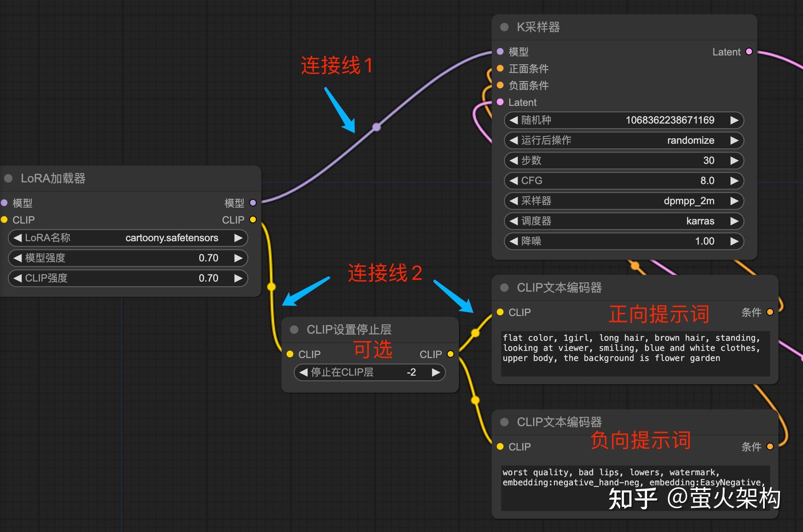Click the 模型 input port on K采样器
The height and width of the screenshot is (532, 803).
pyautogui.click(x=499, y=51)
